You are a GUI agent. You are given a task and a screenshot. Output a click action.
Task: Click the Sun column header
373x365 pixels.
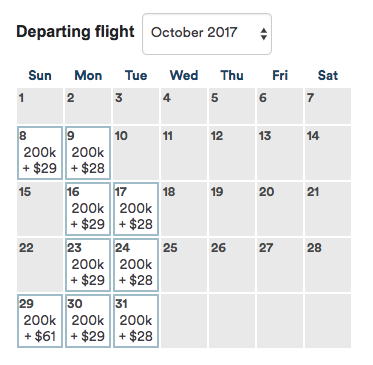coord(40,75)
